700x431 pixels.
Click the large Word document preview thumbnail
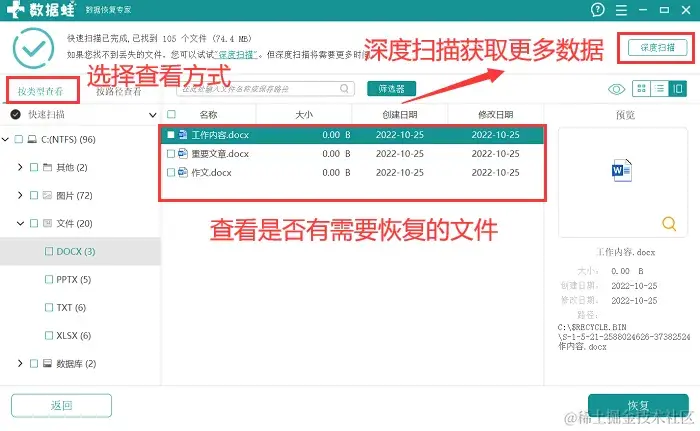click(622, 170)
